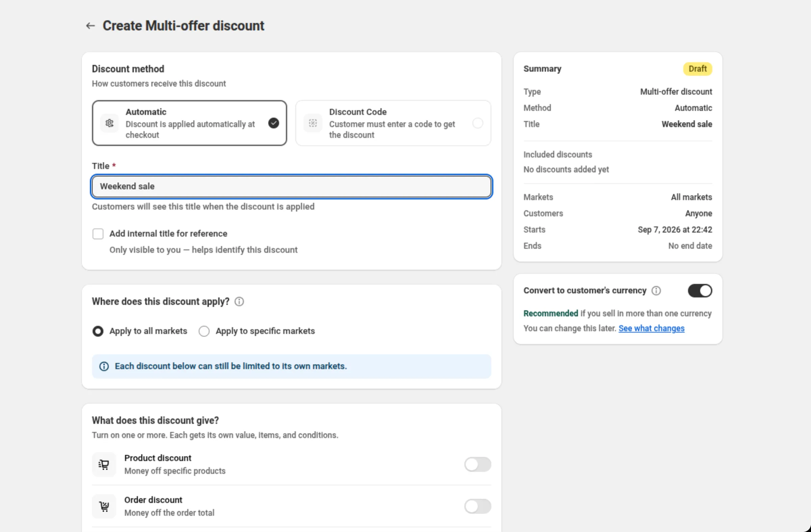Click Multi-offer discount type value

tap(676, 92)
